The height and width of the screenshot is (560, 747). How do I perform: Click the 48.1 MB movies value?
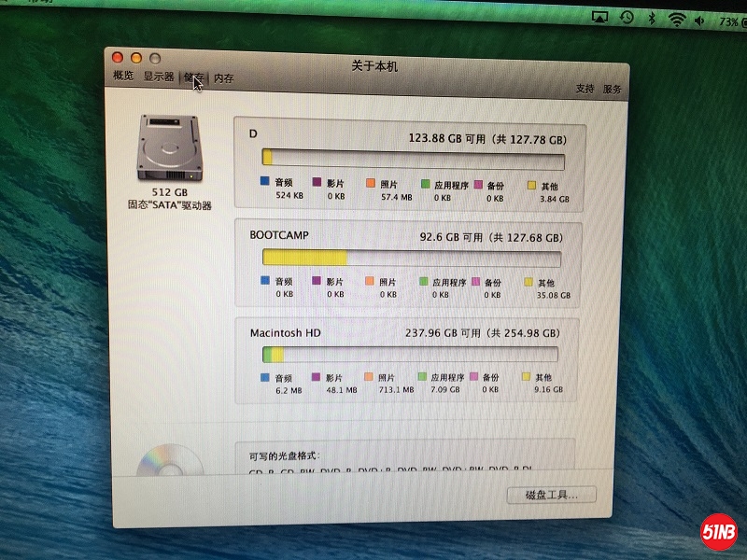coord(342,390)
